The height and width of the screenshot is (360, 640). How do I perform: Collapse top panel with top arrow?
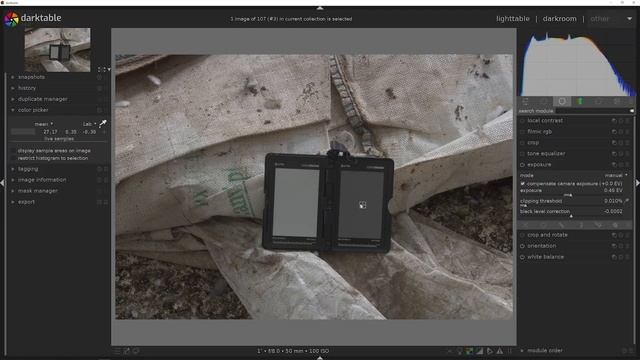pos(320,8)
